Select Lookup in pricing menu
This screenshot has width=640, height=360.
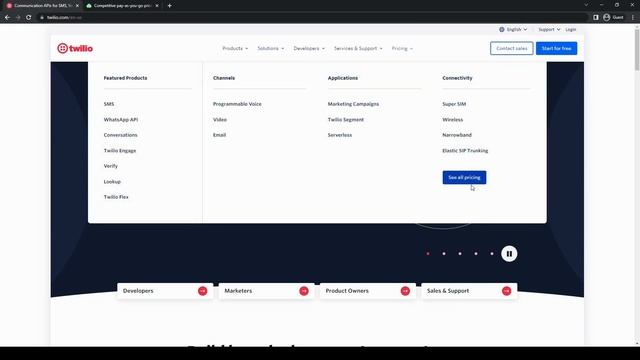112,182
